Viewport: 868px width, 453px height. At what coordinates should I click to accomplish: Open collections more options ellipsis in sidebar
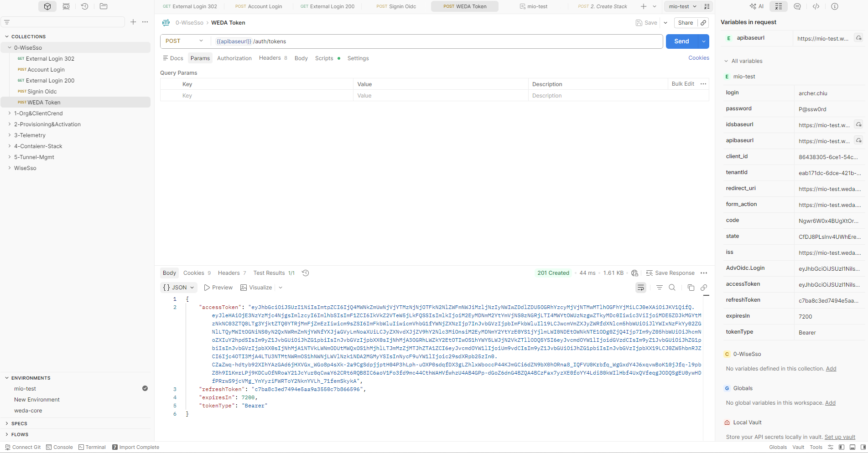tap(145, 22)
